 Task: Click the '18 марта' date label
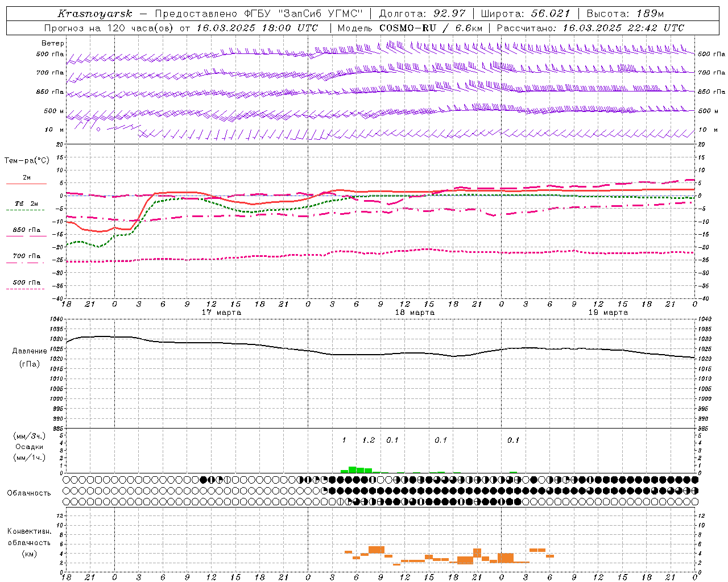415,313
